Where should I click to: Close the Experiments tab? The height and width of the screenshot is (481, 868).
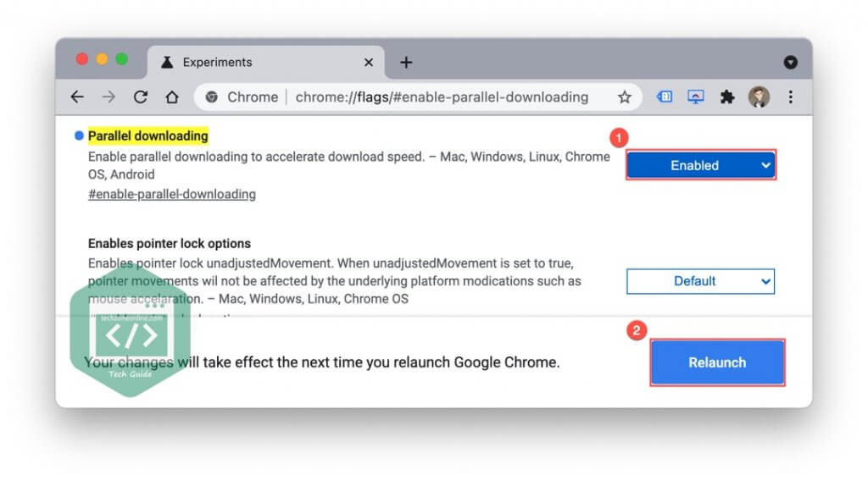coord(369,63)
